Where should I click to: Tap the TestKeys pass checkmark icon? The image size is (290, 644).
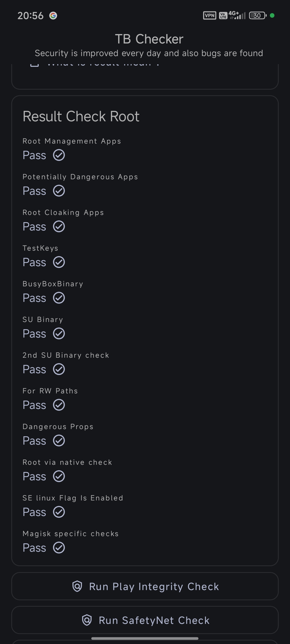59,262
